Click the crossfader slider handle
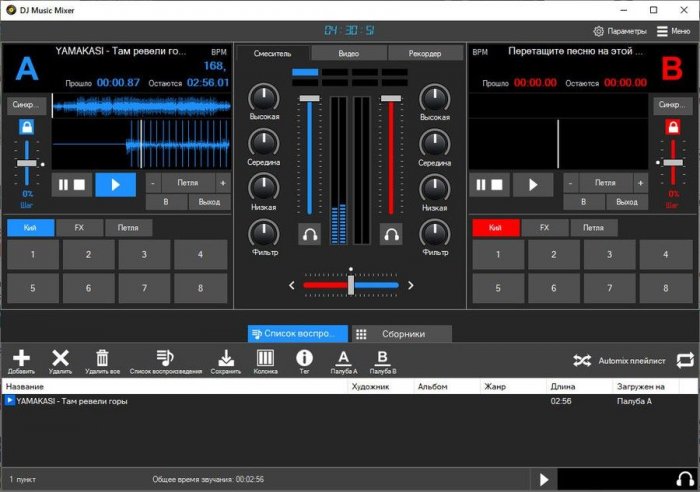Screen dimensions: 700x492 point(350,284)
